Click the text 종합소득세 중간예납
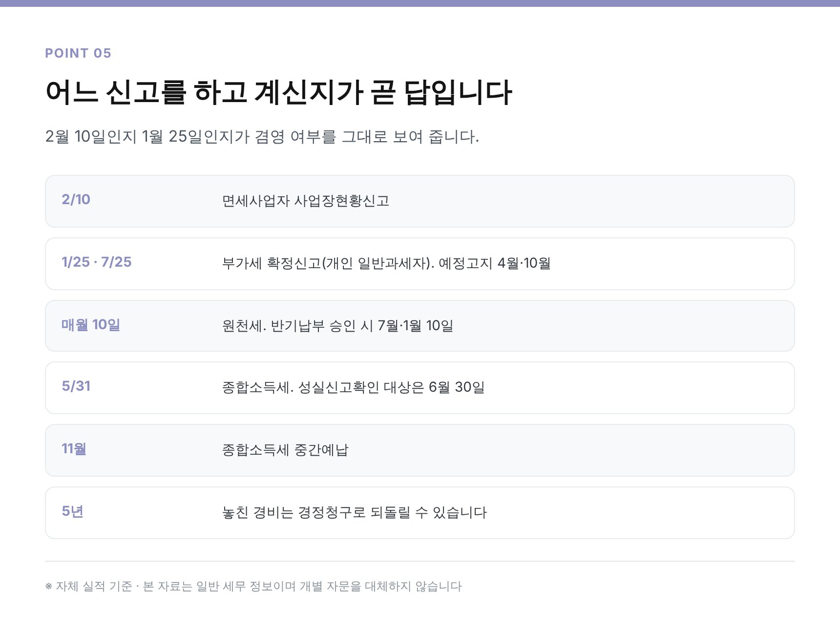Screen dimensions: 840x632 [x=285, y=450]
